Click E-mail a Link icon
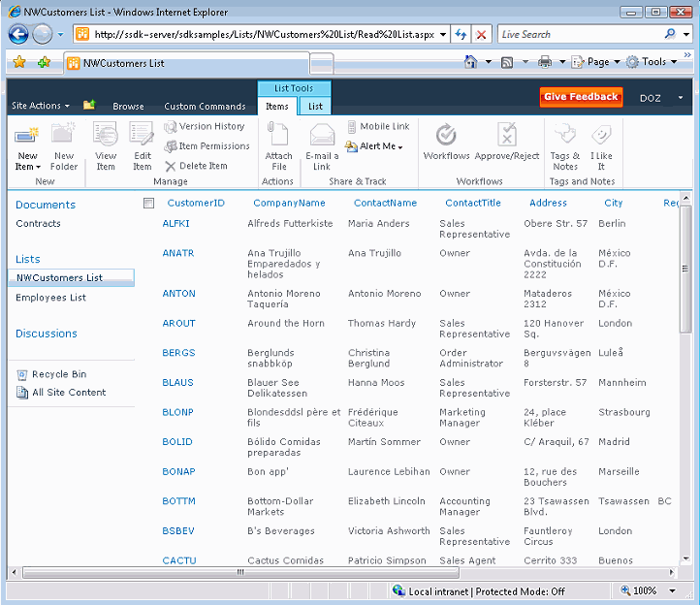 pos(322,135)
